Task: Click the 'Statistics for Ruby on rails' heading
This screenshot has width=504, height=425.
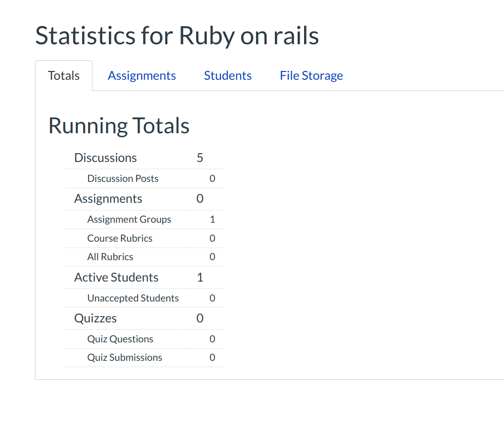Action: tap(177, 35)
